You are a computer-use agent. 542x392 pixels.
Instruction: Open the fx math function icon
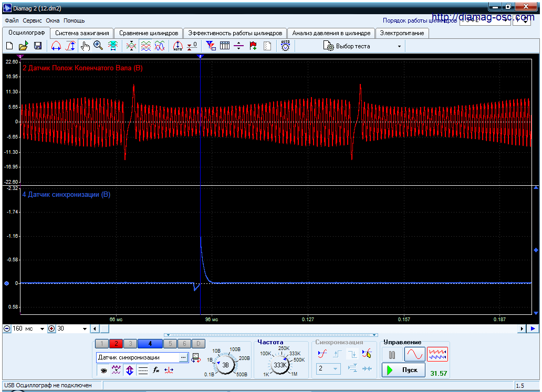tap(156, 370)
